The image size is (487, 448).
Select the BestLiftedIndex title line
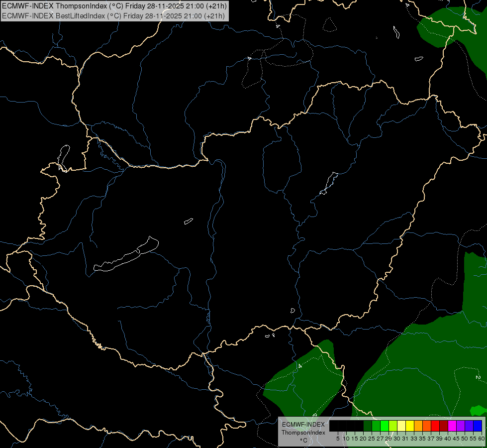[113, 16]
